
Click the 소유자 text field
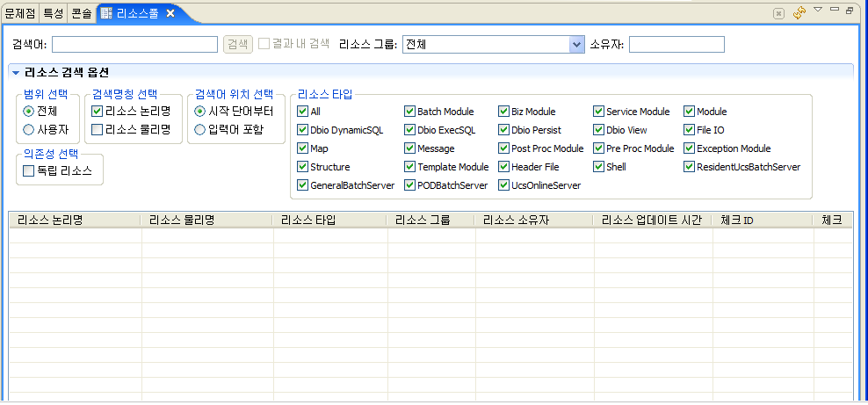pos(676,44)
